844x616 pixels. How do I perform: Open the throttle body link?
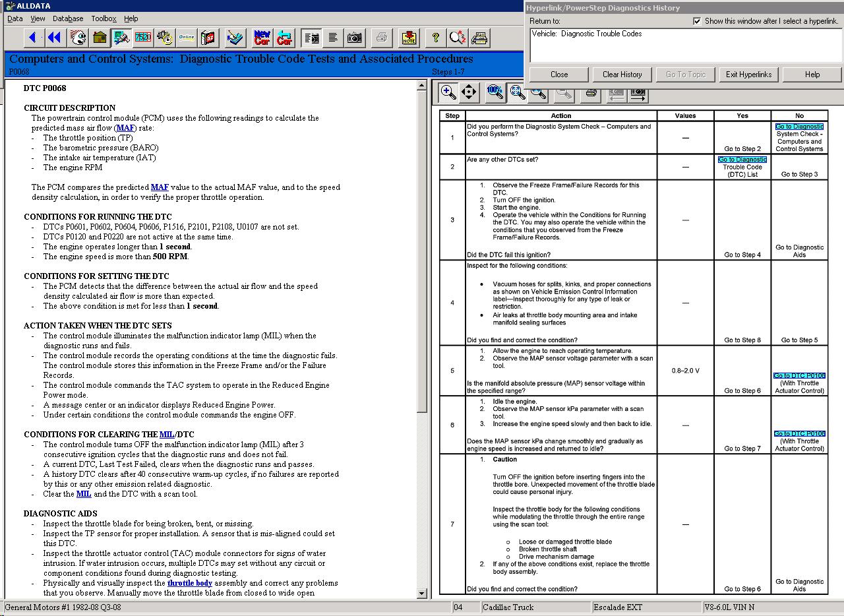point(190,583)
